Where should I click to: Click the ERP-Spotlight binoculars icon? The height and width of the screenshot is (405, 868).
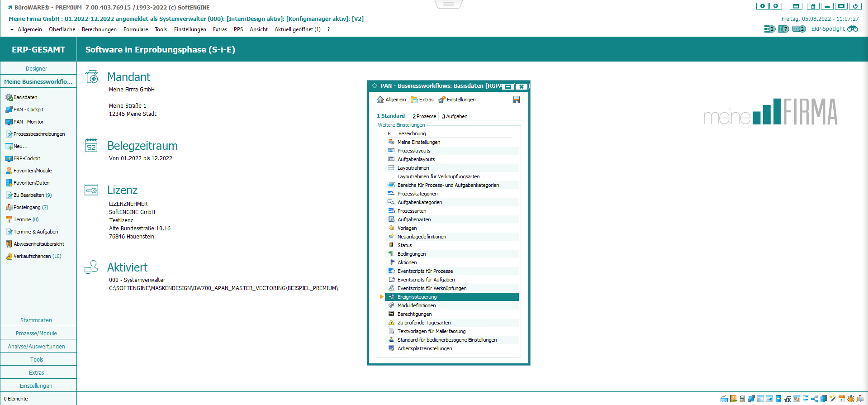click(852, 29)
